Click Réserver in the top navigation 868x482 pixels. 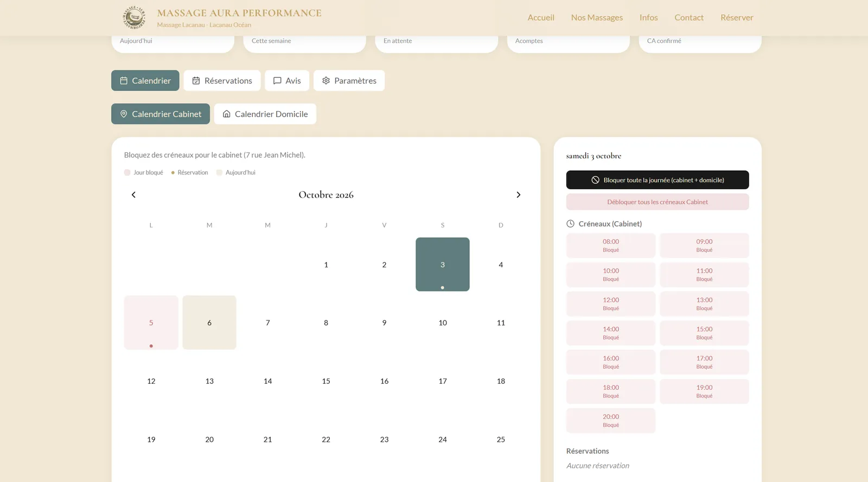[x=737, y=17]
